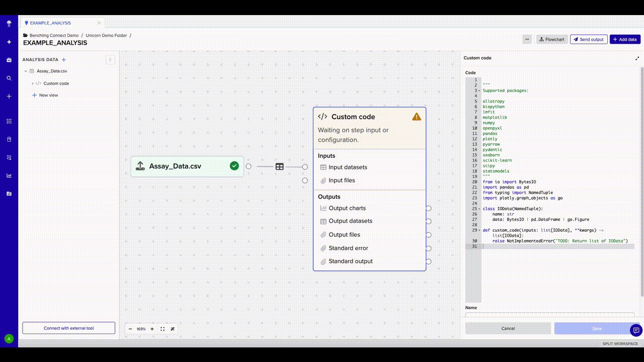This screenshot has width=644, height=362.
Task: Click the code editor scrollbar
Action: pos(641,181)
